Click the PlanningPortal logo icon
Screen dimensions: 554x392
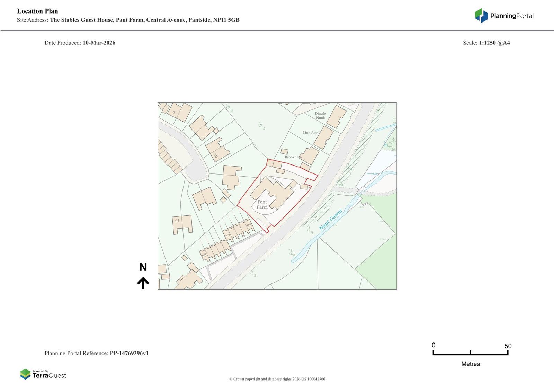[x=481, y=16]
